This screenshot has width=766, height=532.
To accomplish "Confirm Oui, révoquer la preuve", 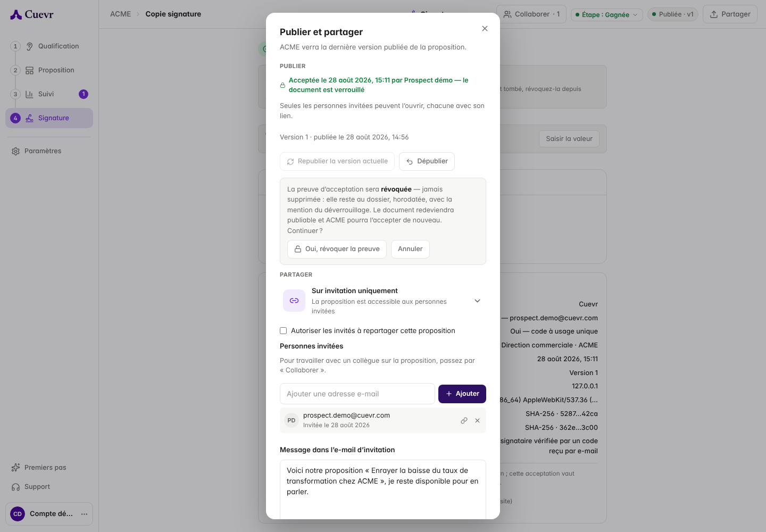I will pyautogui.click(x=337, y=249).
